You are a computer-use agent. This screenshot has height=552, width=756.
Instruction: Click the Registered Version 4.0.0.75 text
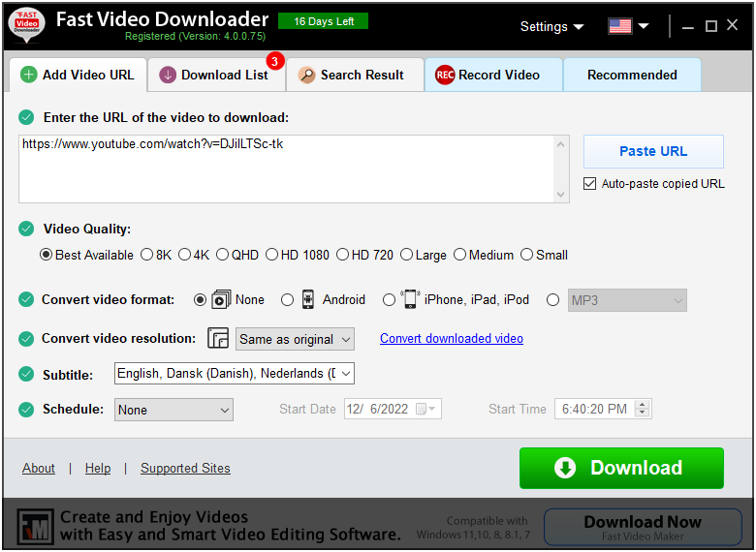195,36
